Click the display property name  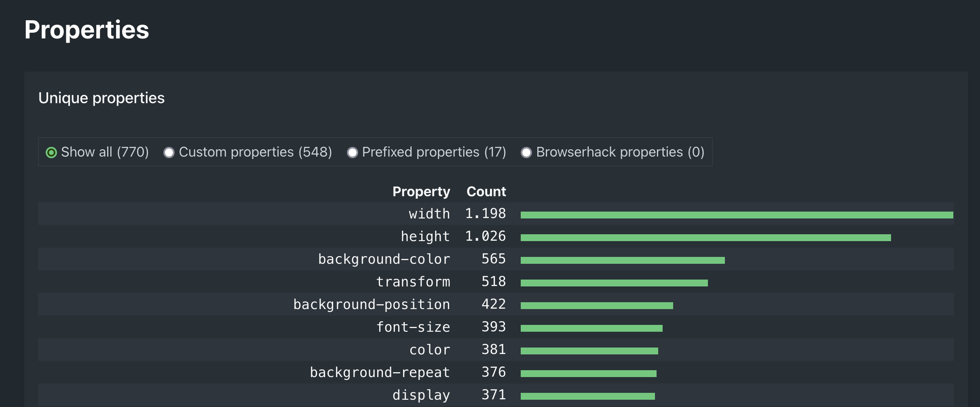coord(421,395)
